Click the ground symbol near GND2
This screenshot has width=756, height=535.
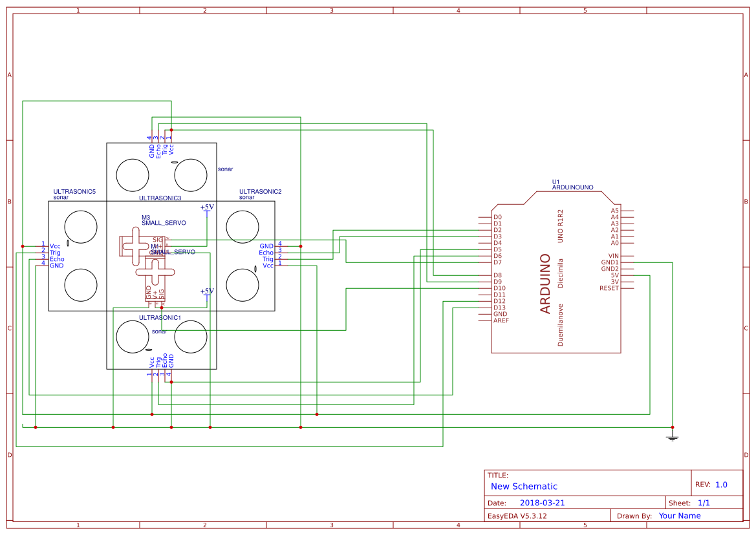[673, 436]
